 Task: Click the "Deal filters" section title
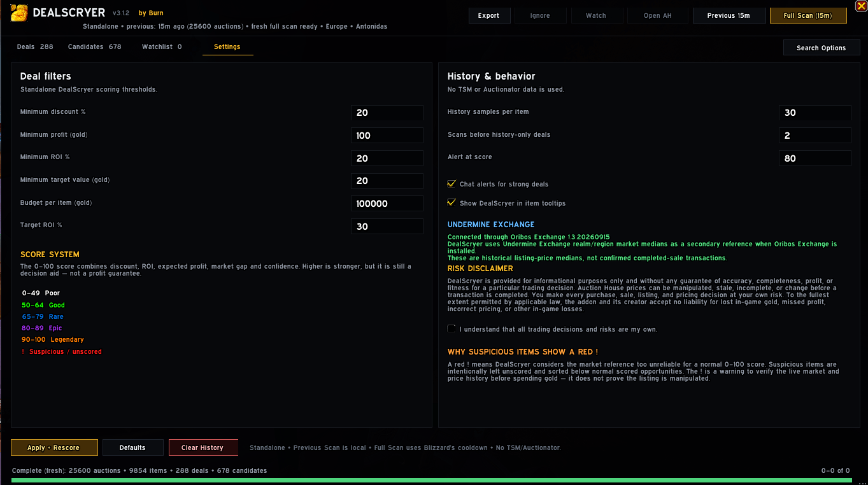46,76
